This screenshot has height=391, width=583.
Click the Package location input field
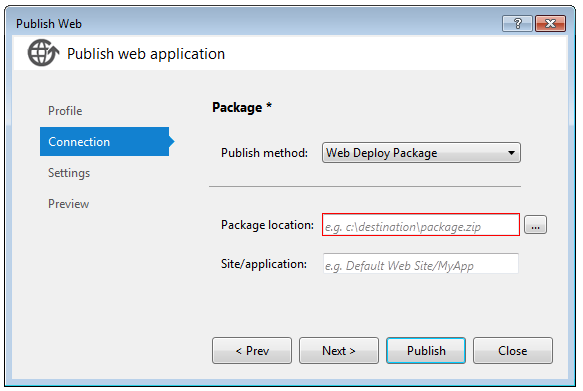point(421,225)
